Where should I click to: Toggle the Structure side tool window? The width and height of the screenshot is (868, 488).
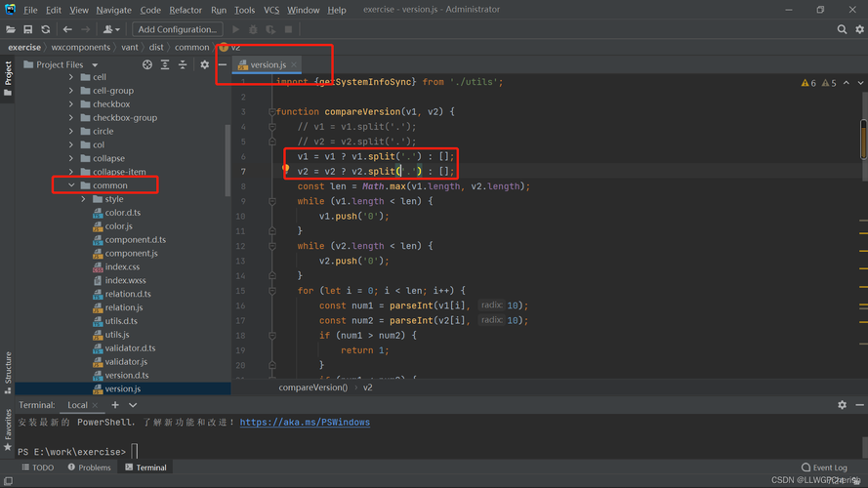[x=8, y=373]
